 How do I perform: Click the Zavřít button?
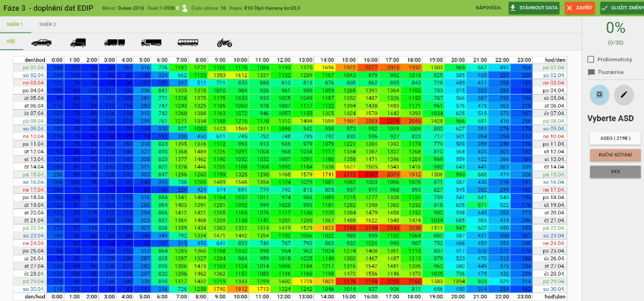[x=580, y=7]
